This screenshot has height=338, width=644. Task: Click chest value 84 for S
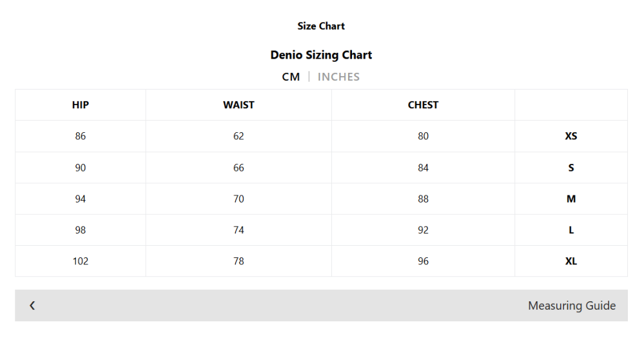pos(423,168)
